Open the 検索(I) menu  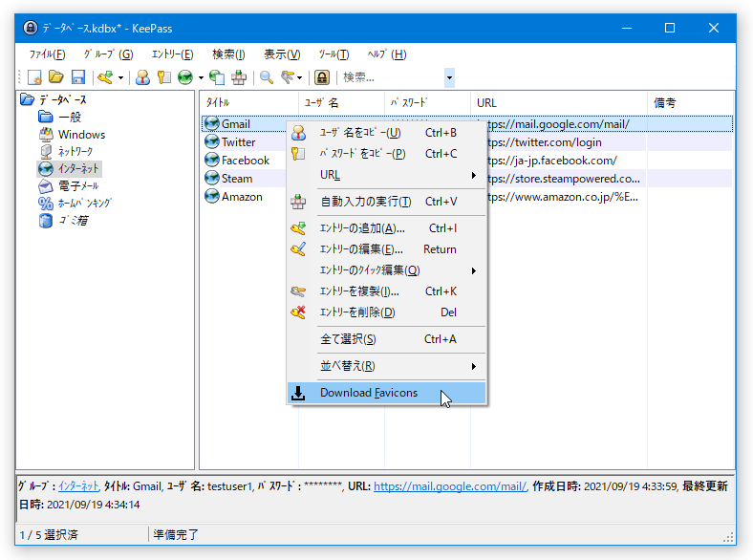228,54
